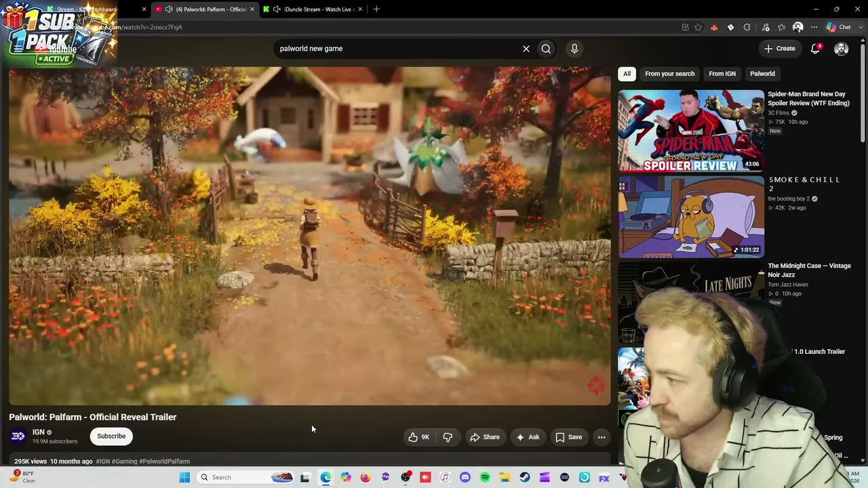
Task: Open Spotify from the taskbar
Action: (x=485, y=477)
